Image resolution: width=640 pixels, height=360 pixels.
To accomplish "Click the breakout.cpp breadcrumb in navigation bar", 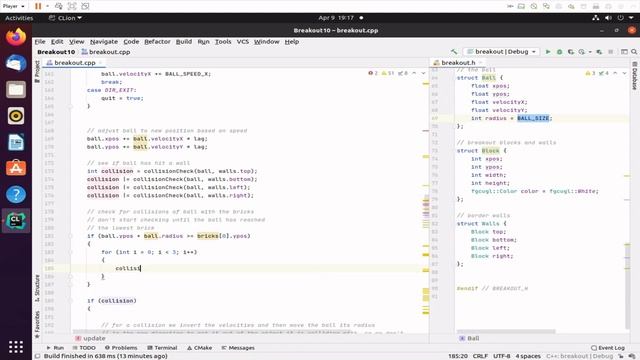I will click(x=106, y=52).
